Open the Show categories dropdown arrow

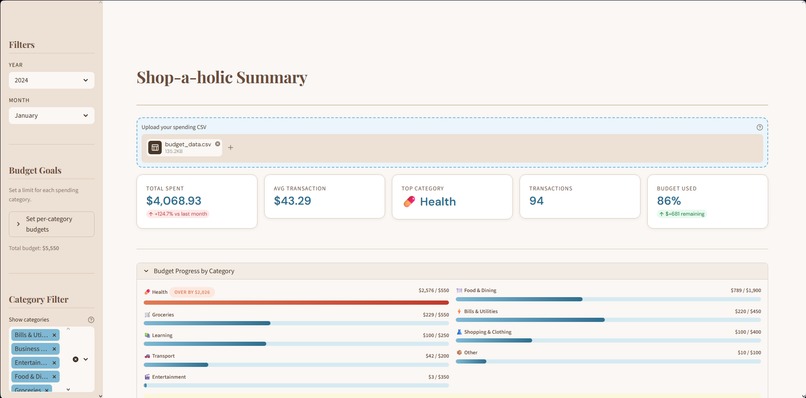point(86,359)
